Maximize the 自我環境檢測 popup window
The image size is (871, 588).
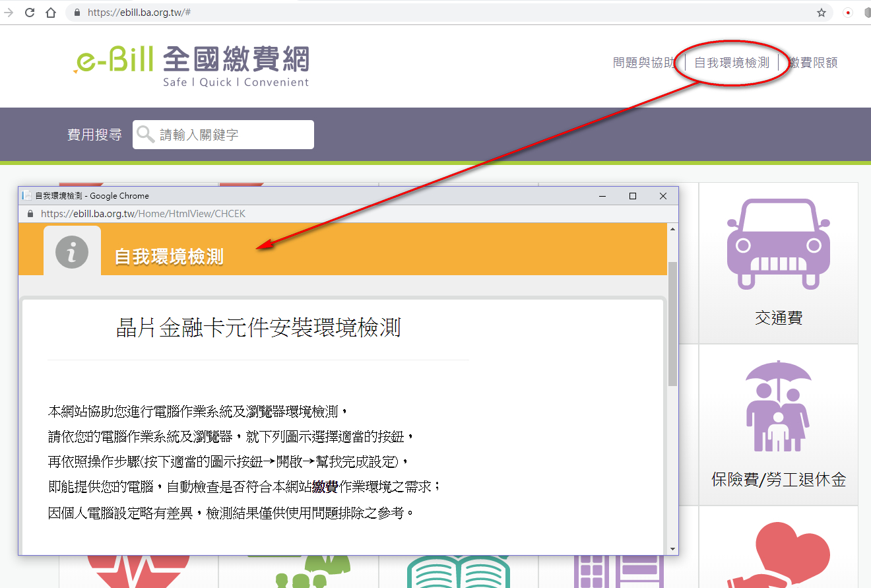[633, 196]
